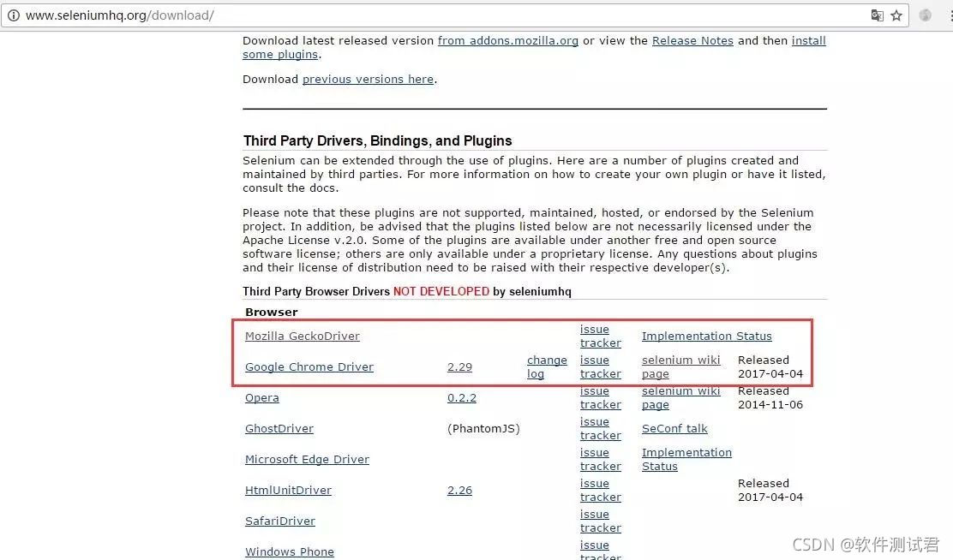Click the SafariDriver link
Screen dimensions: 953x560
pyautogui.click(x=280, y=521)
